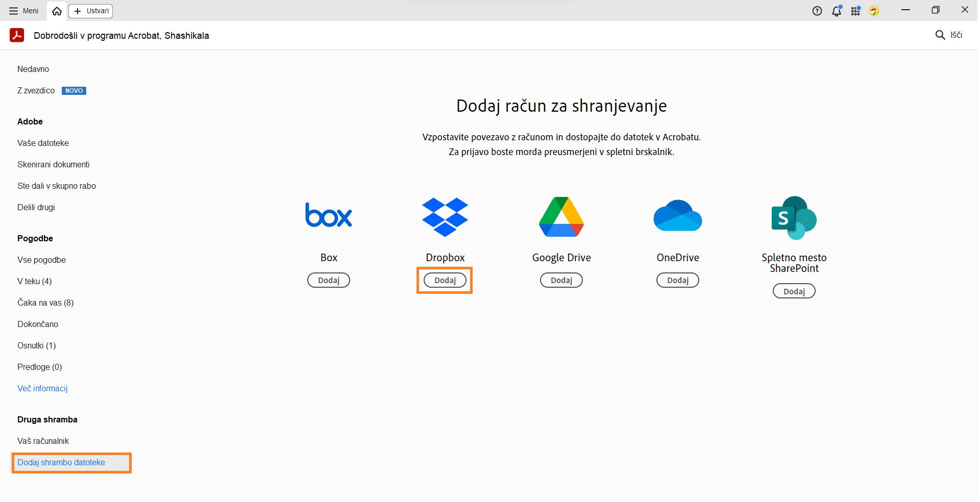
Task: Click Dodaj under Box
Action: tap(328, 280)
